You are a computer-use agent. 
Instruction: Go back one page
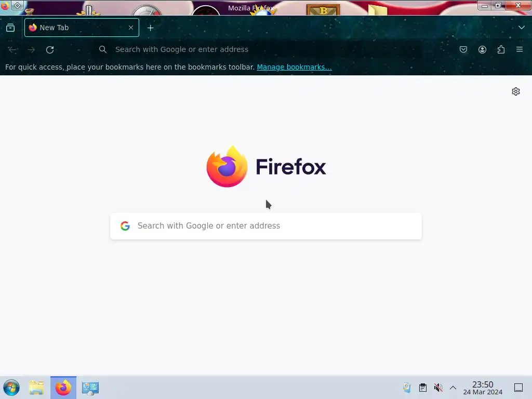(13, 49)
